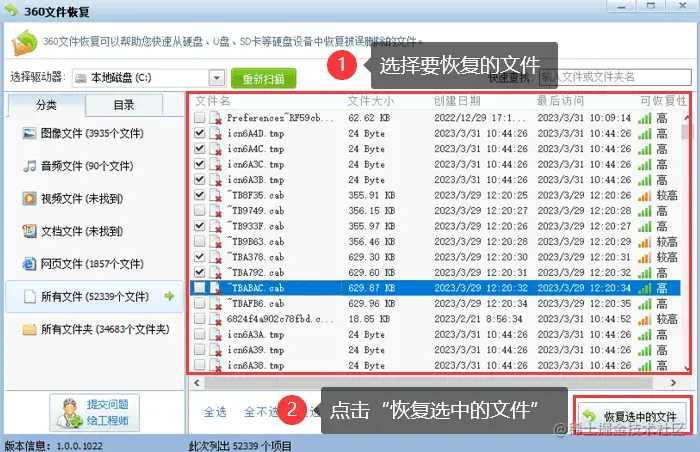Click the 全选 select all link
This screenshot has width=700, height=452.
pos(215,411)
